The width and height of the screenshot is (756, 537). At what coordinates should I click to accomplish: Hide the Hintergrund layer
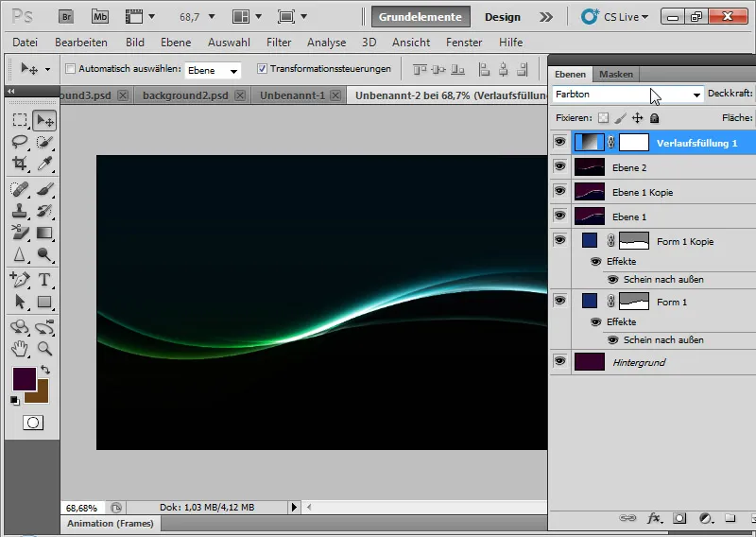pyautogui.click(x=559, y=361)
